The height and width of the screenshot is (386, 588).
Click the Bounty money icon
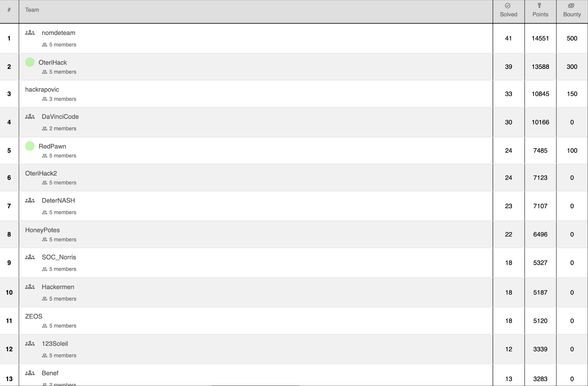point(571,6)
